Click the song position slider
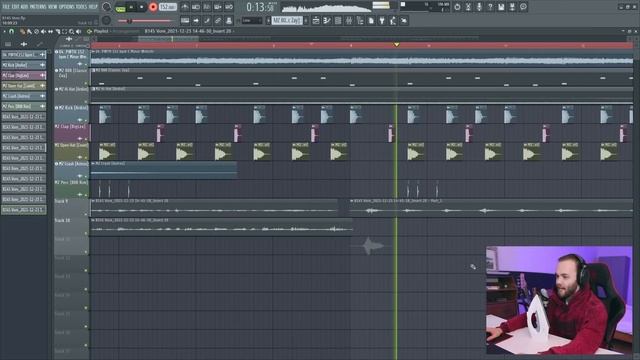The height and width of the screenshot is (360, 640). [x=145, y=20]
